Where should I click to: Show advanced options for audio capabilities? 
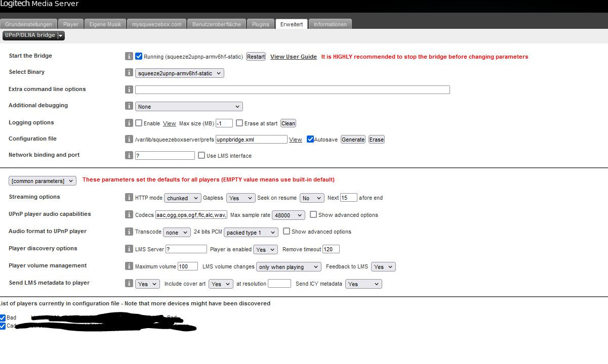313,214
